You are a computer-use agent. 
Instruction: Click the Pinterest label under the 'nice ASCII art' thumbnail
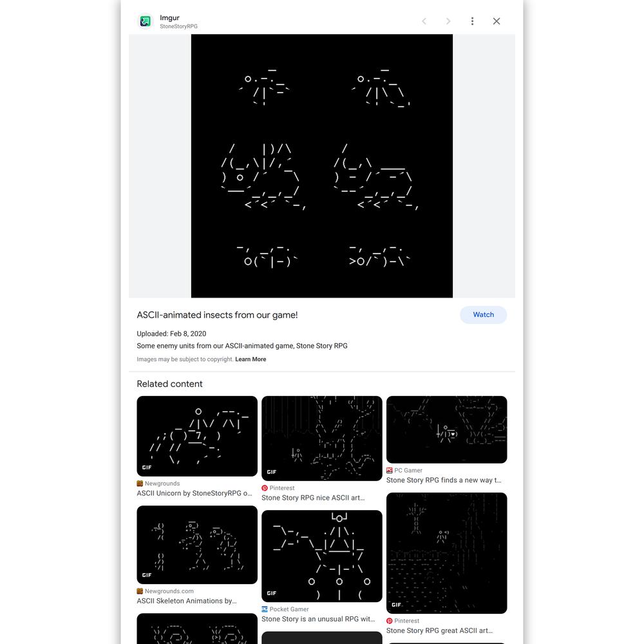[x=282, y=488]
